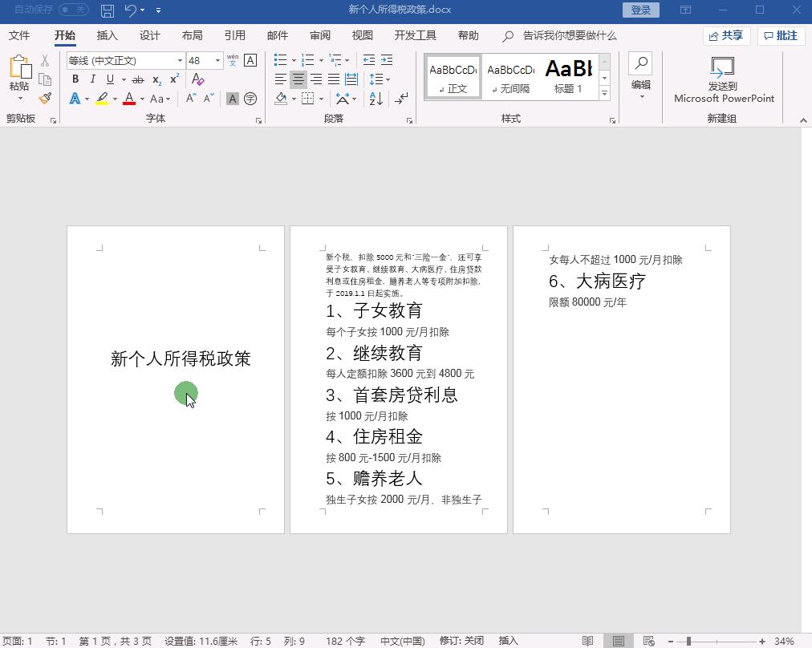Viewport: 812px width, 648px height.
Task: Select the text highlight color tool
Action: click(x=102, y=99)
